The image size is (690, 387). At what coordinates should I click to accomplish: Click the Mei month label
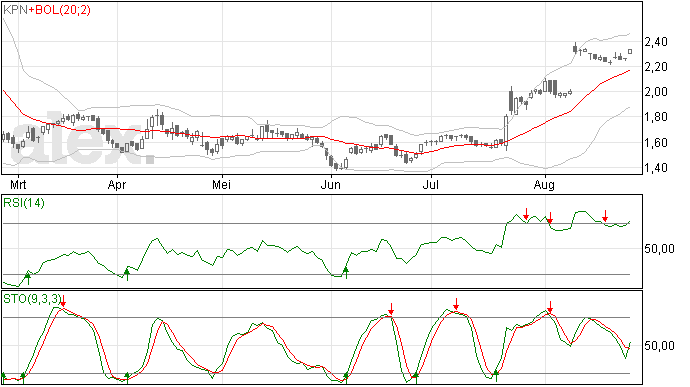point(221,185)
